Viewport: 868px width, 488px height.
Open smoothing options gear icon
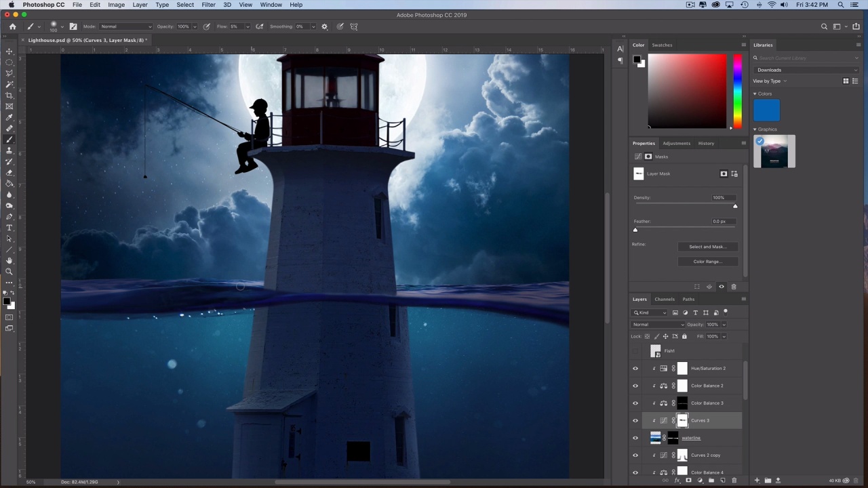click(x=324, y=26)
